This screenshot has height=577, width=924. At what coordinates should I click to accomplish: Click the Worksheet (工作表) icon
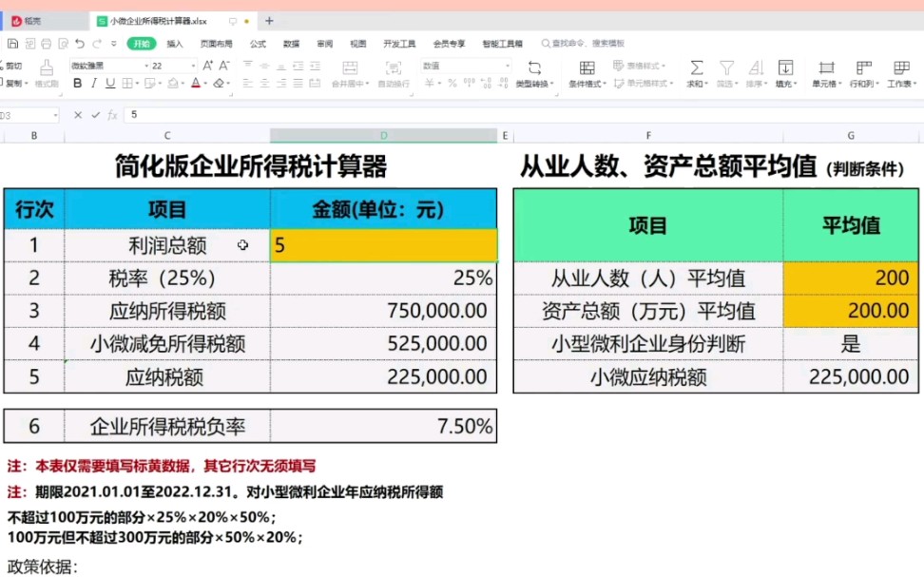pos(899,68)
